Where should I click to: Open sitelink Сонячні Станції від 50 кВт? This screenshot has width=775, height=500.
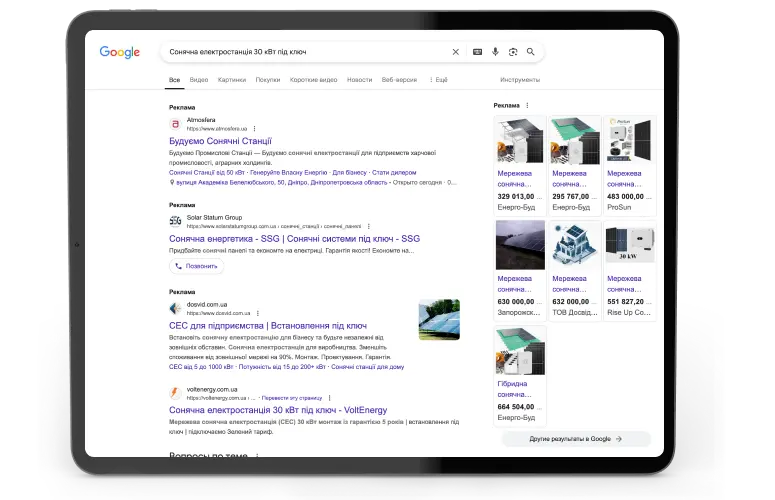(207, 172)
